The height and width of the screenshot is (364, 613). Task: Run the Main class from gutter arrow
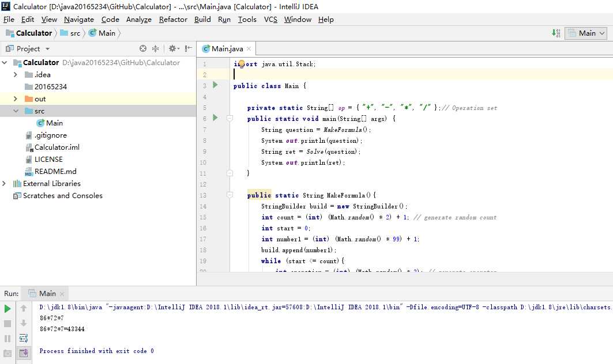[215, 85]
